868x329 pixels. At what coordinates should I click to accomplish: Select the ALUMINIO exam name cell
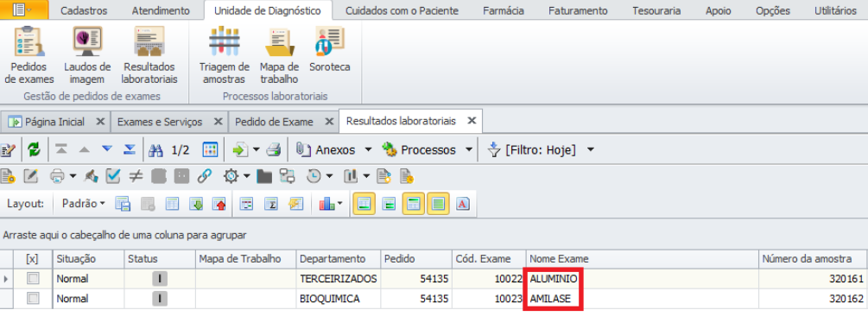[642, 279]
